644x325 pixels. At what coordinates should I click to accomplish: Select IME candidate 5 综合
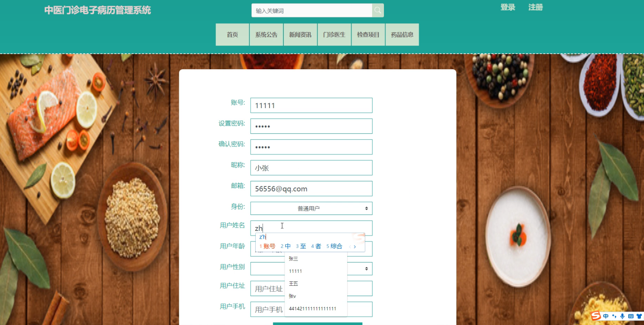click(x=334, y=246)
